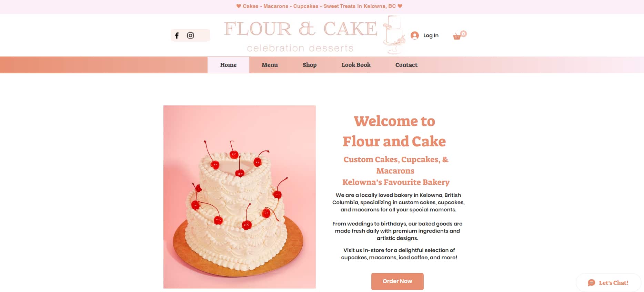644x292 pixels.
Task: Open the shopping cart basket icon
Action: pos(457,36)
